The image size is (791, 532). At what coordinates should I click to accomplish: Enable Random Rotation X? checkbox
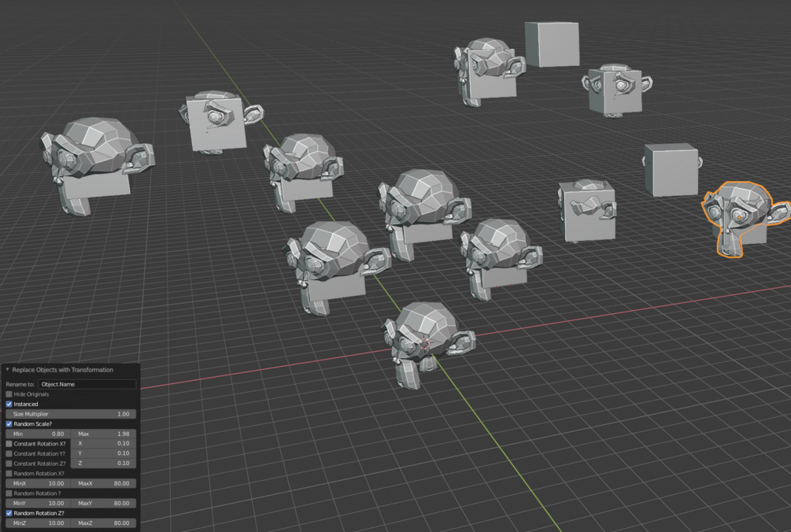[9, 474]
